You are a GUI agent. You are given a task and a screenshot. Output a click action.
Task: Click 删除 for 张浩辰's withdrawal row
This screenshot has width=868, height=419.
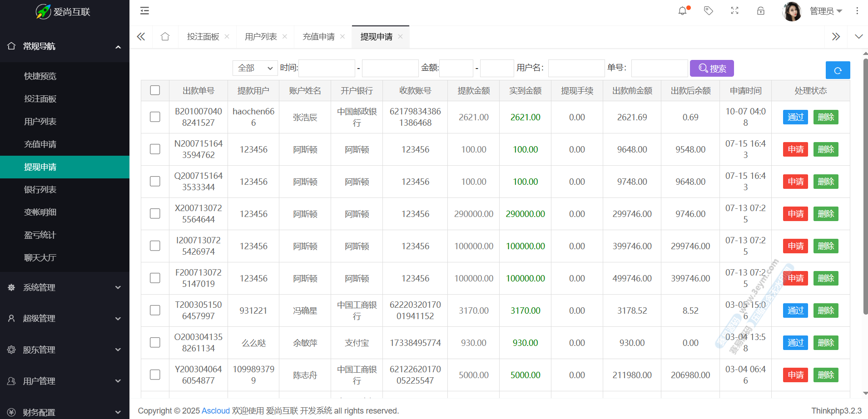[825, 117]
